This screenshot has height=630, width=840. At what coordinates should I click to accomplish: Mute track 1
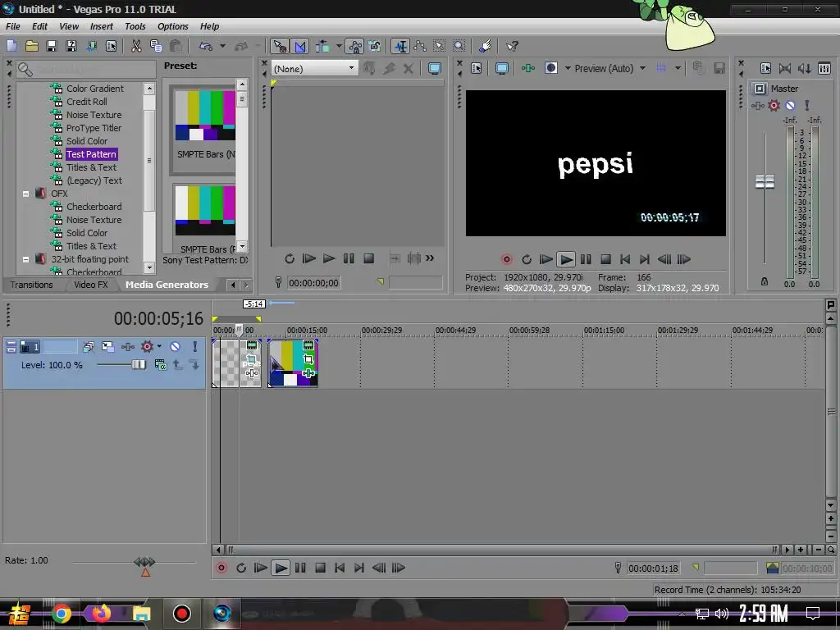[x=176, y=347]
